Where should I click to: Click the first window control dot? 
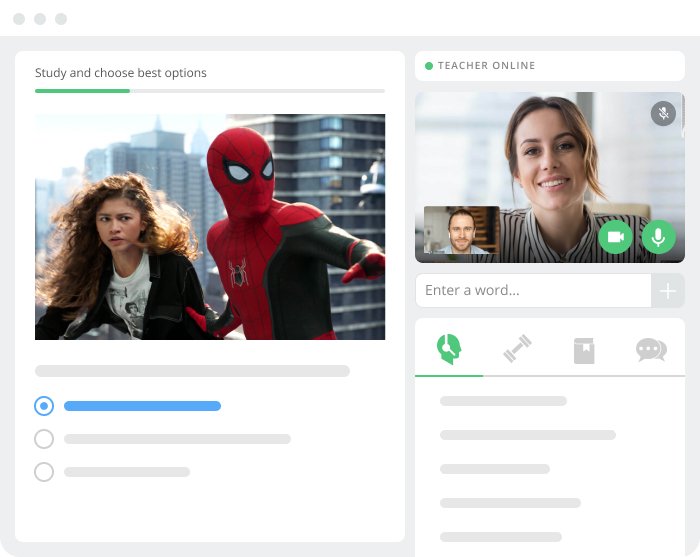19,19
